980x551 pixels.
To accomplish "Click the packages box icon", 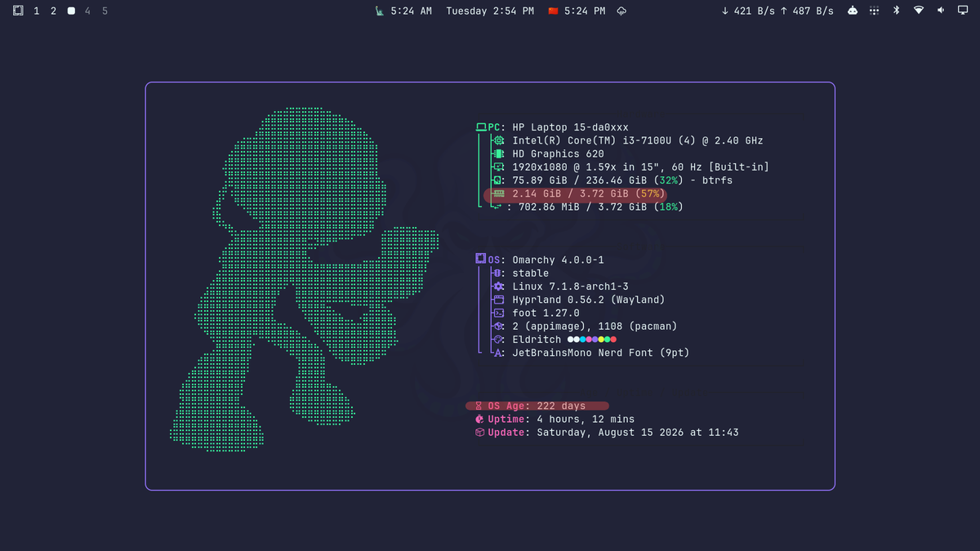I will (498, 326).
